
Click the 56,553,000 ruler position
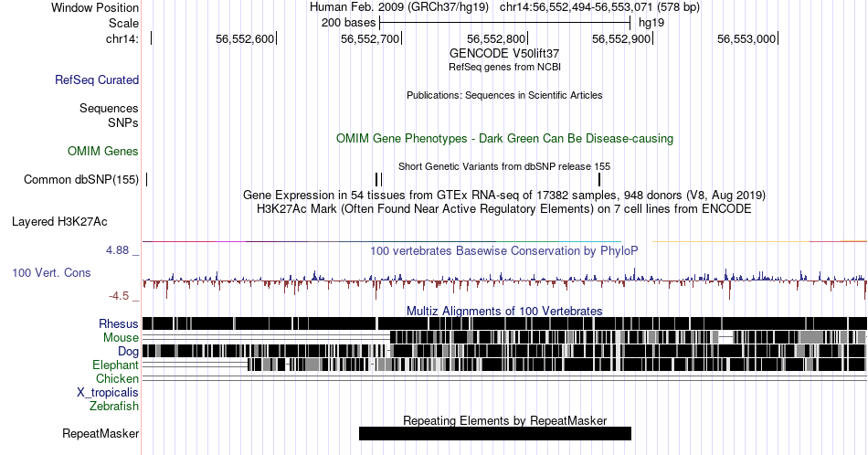pos(746,38)
